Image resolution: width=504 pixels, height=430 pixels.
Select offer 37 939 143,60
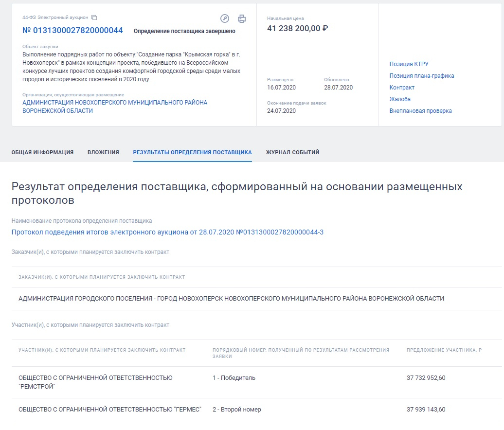[426, 410]
